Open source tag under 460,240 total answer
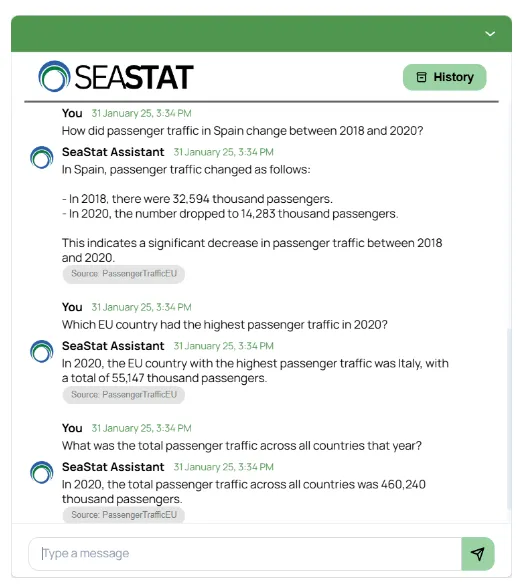 pos(124,515)
